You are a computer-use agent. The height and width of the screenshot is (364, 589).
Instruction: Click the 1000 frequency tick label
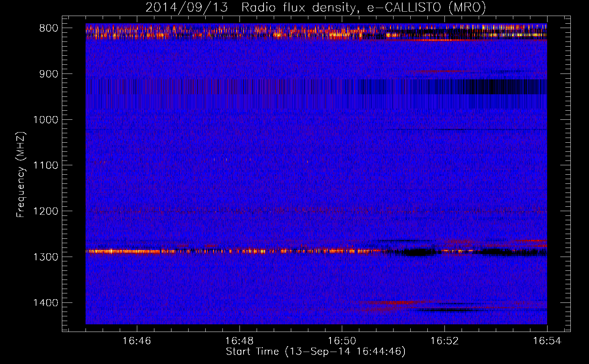click(46, 120)
